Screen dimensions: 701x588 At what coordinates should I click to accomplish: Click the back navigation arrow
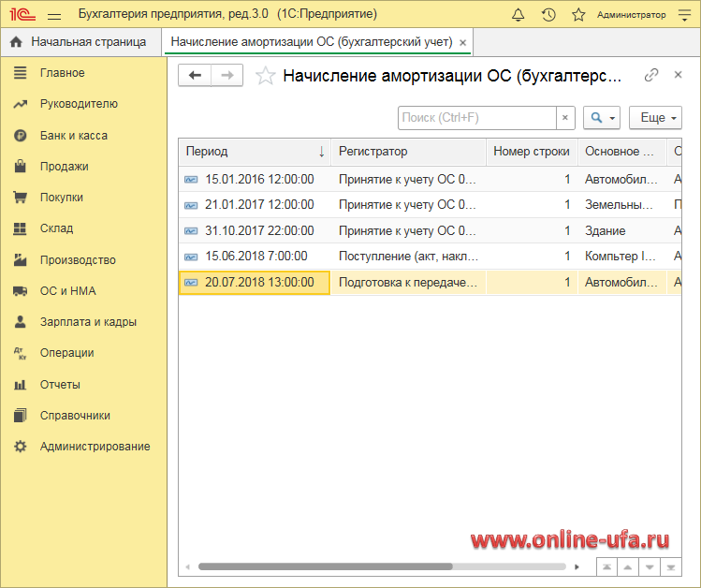coord(195,76)
